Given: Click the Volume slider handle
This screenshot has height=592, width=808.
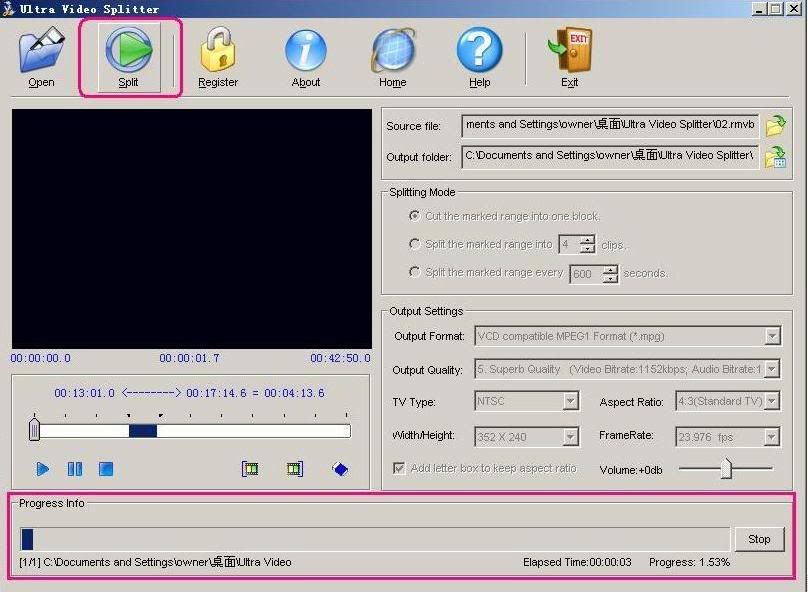Looking at the screenshot, I should tap(726, 468).
